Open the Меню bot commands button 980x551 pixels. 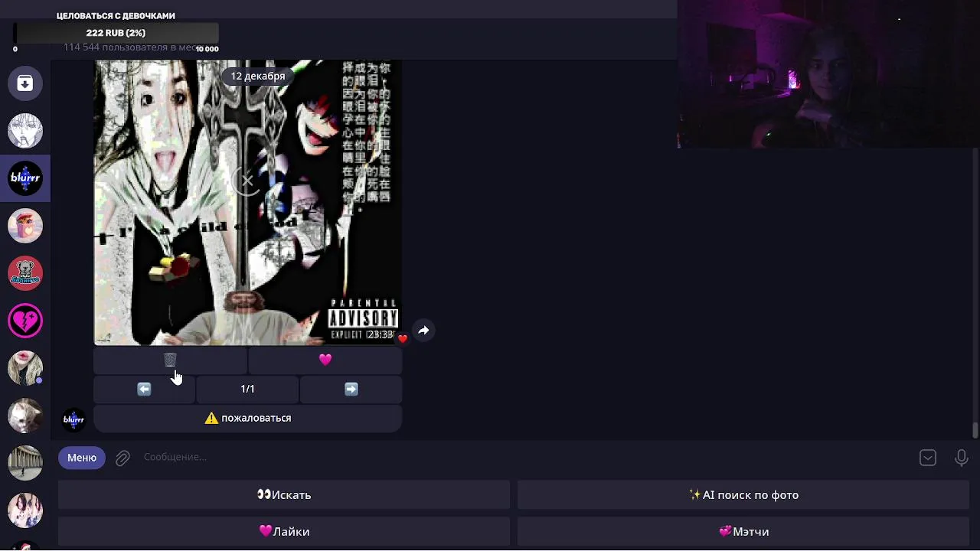82,458
